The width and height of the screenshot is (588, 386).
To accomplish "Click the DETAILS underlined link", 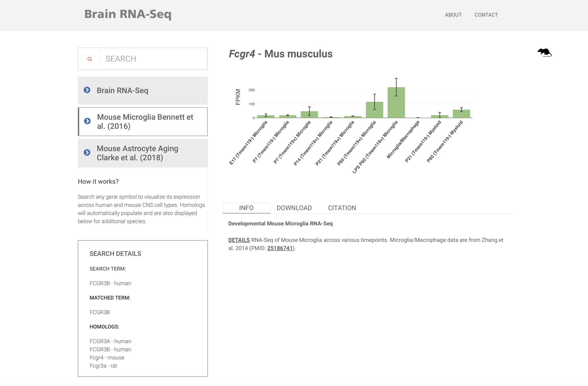I will [x=239, y=240].
